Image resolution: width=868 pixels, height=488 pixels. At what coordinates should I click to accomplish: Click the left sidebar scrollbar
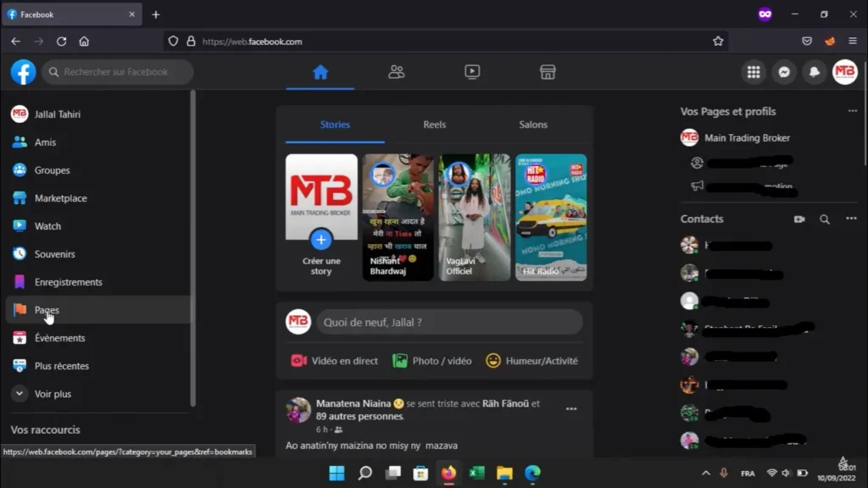coord(192,248)
